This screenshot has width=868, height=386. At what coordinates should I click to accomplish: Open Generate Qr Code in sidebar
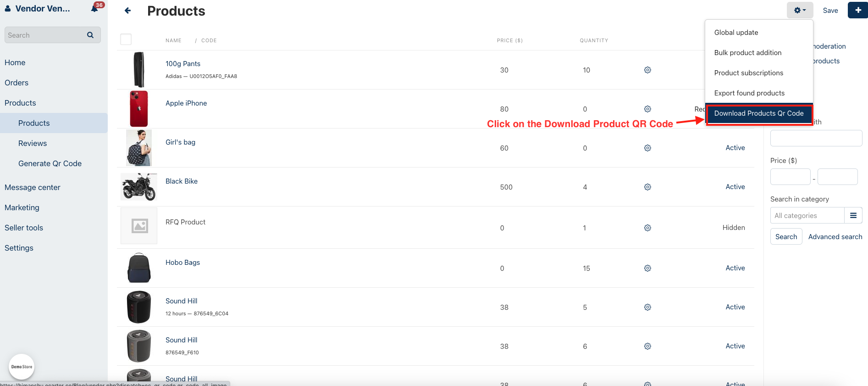click(50, 163)
